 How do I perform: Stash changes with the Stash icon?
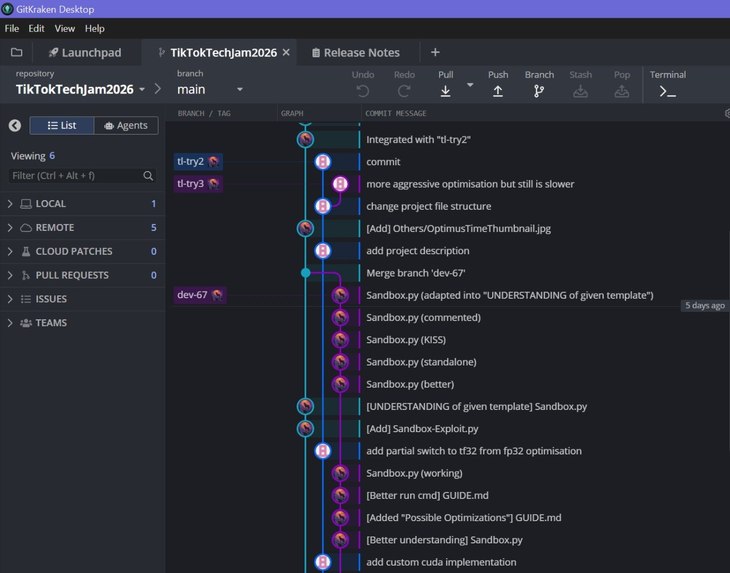coord(580,91)
